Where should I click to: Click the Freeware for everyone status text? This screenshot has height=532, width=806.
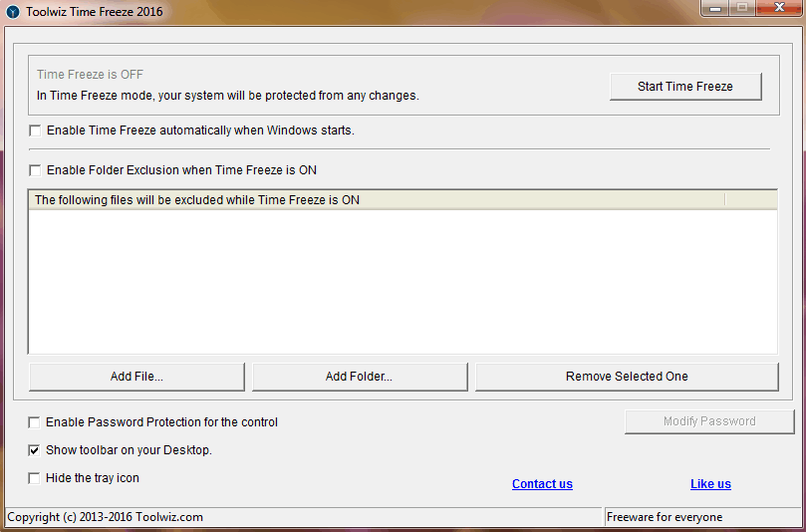(665, 517)
